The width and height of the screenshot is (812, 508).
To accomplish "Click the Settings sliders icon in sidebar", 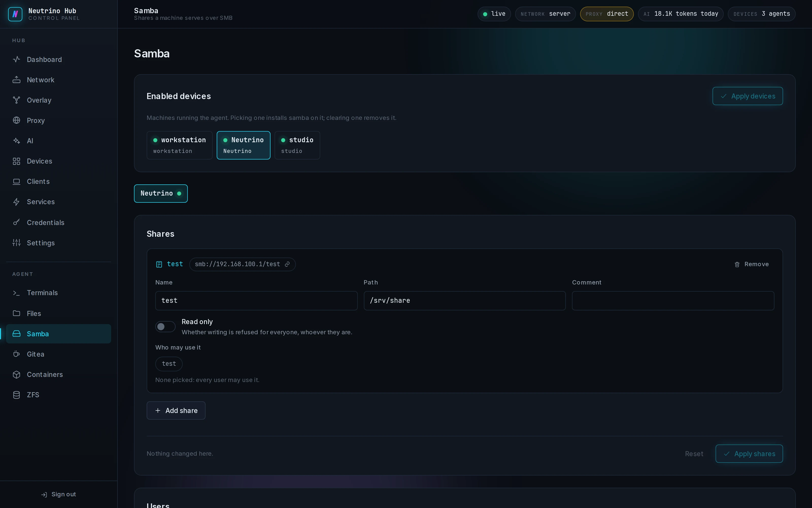I will click(x=16, y=243).
